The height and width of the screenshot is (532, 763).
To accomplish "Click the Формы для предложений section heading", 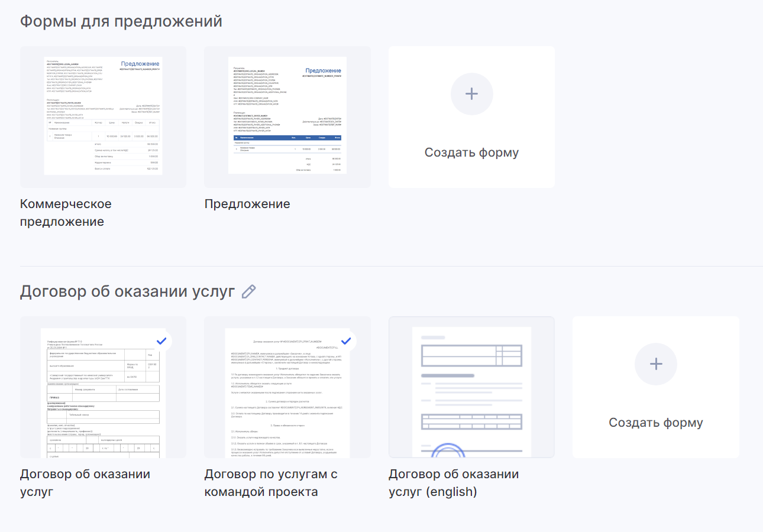I will click(121, 21).
